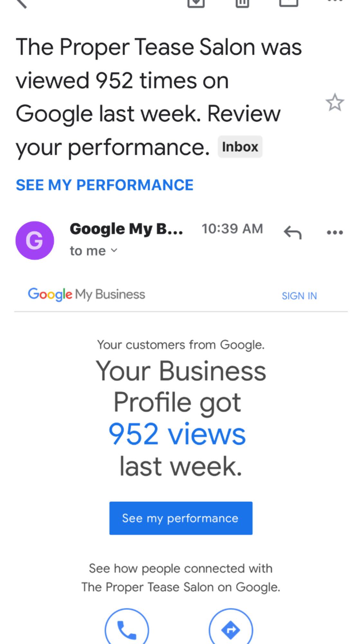Delete the email with trash icon
The image size is (362, 644).
[x=242, y=3]
